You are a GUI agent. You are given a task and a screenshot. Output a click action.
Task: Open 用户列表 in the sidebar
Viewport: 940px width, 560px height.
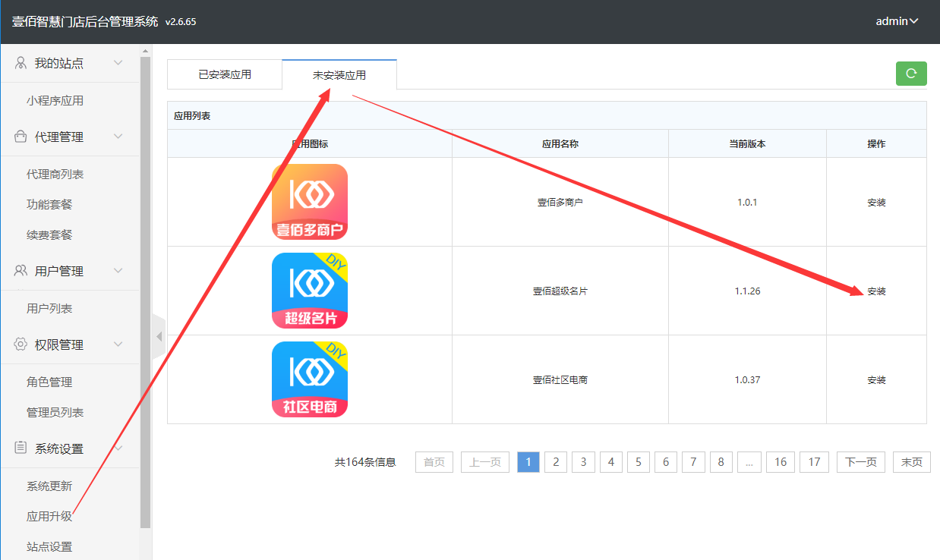click(49, 309)
